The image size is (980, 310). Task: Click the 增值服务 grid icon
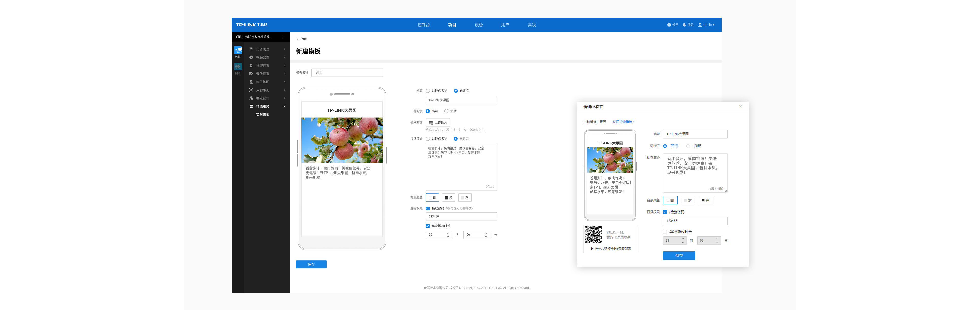[x=251, y=106]
